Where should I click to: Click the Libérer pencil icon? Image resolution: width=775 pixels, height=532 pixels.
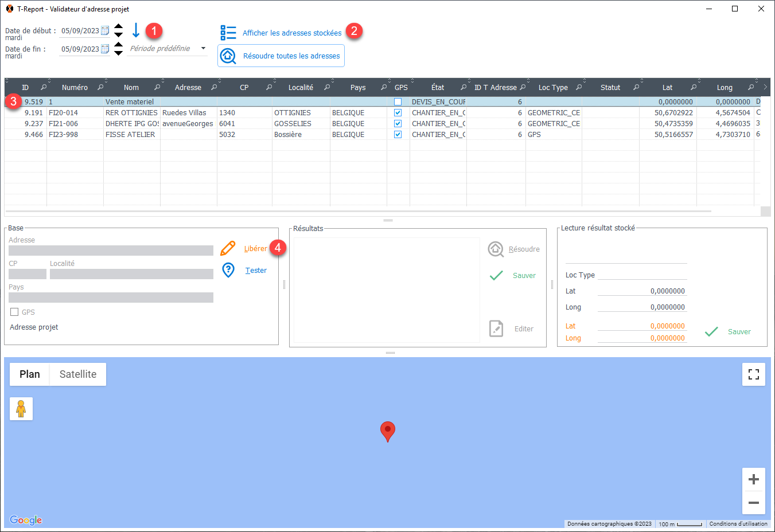point(228,248)
